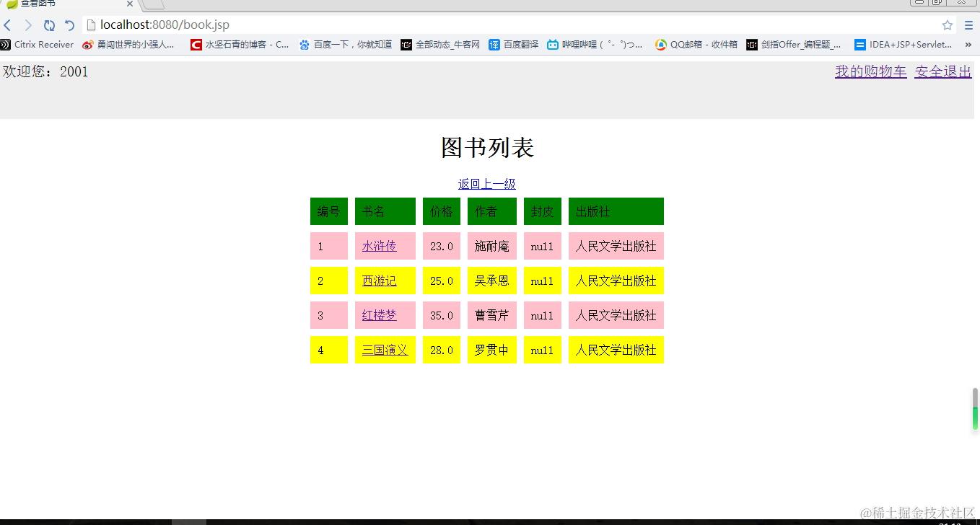The height and width of the screenshot is (525, 980).
Task: Open the 红楼梦 book link
Action: point(378,315)
